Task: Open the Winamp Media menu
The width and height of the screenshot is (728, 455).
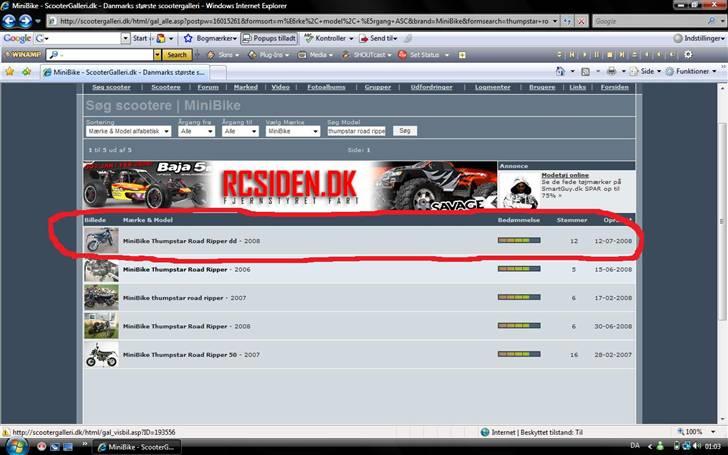Action: (315, 55)
